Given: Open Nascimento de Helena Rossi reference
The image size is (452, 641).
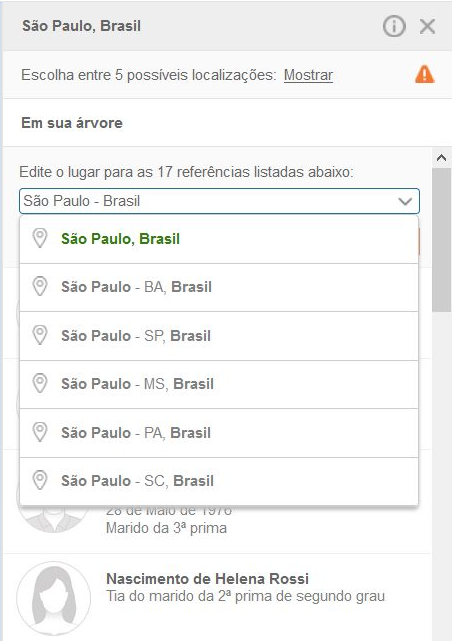Looking at the screenshot, I should tap(207, 578).
